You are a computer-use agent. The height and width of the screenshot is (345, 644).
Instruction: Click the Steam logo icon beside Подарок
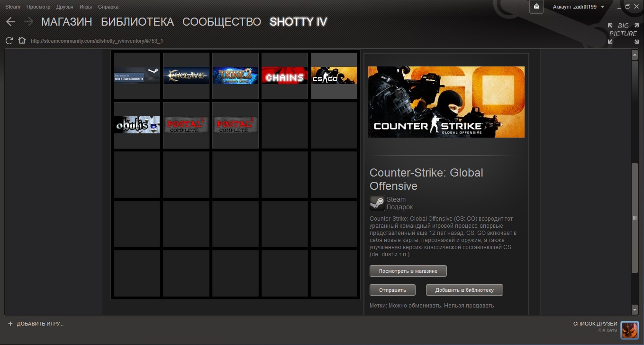(377, 203)
